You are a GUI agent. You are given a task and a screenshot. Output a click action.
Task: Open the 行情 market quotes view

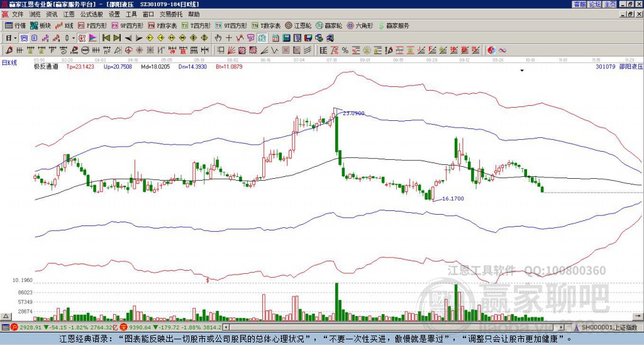click(x=15, y=25)
